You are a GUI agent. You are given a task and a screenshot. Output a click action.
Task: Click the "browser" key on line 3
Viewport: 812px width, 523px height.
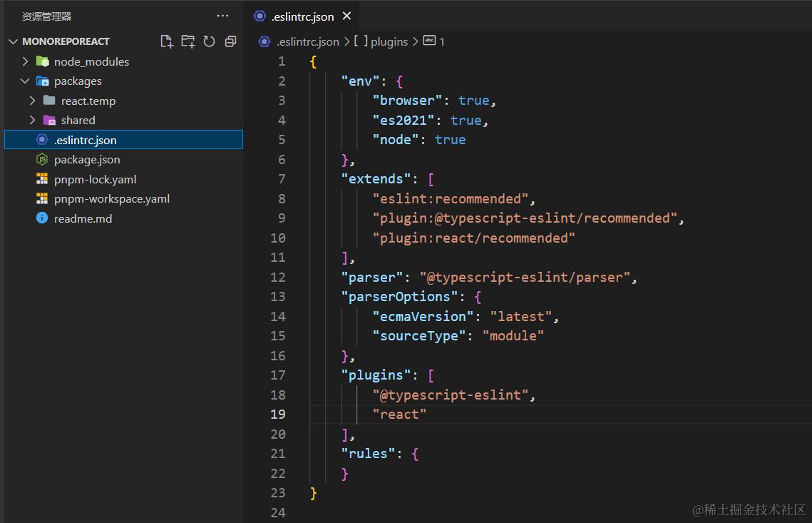pyautogui.click(x=407, y=101)
